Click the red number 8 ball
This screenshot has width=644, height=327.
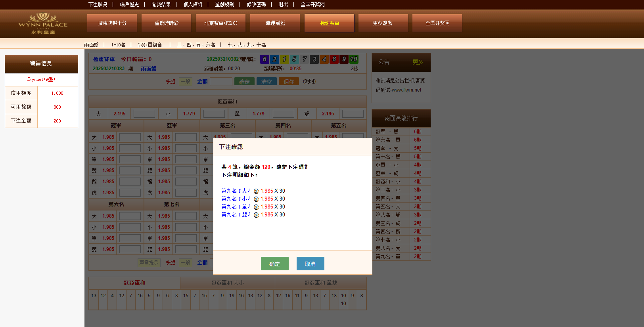(334, 59)
